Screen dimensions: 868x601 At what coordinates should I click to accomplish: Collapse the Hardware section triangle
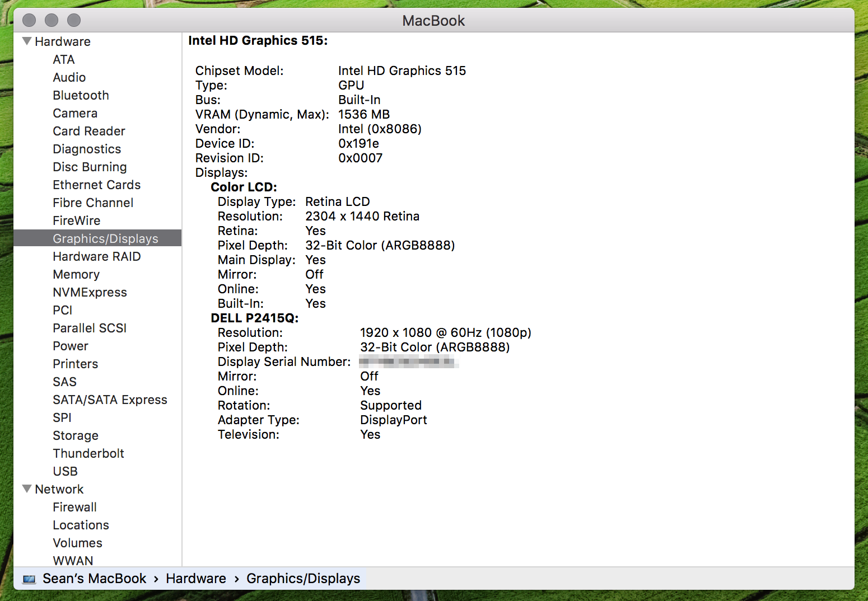27,41
